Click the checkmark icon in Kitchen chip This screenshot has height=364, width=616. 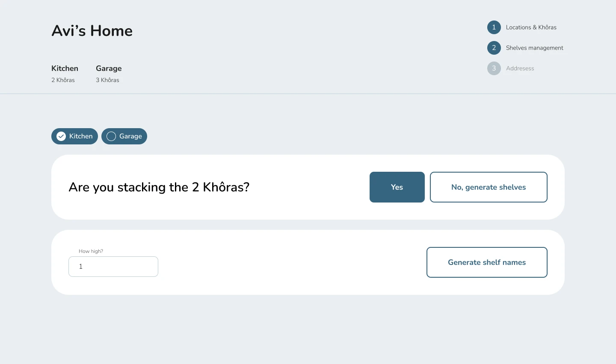pyautogui.click(x=61, y=136)
